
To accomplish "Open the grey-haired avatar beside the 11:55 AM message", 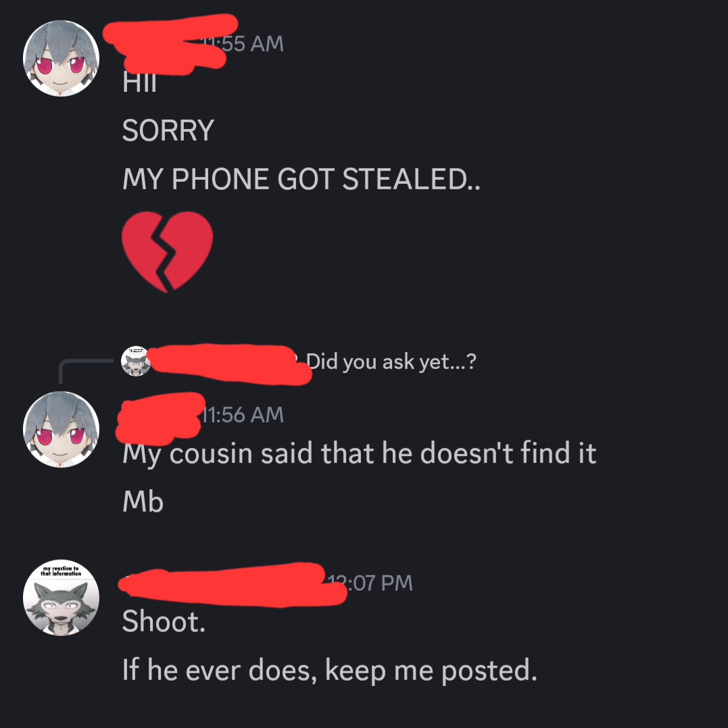I will [61, 58].
